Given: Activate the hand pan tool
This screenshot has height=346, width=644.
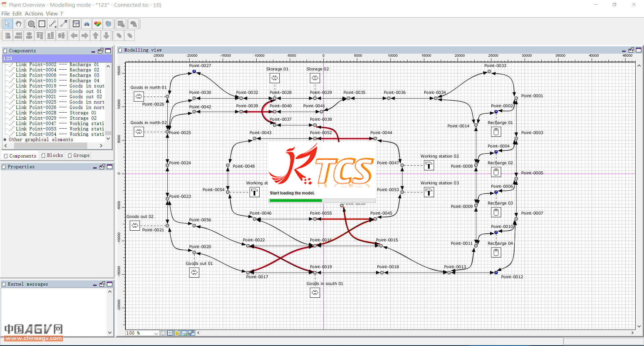Looking at the screenshot, I should click(18, 24).
